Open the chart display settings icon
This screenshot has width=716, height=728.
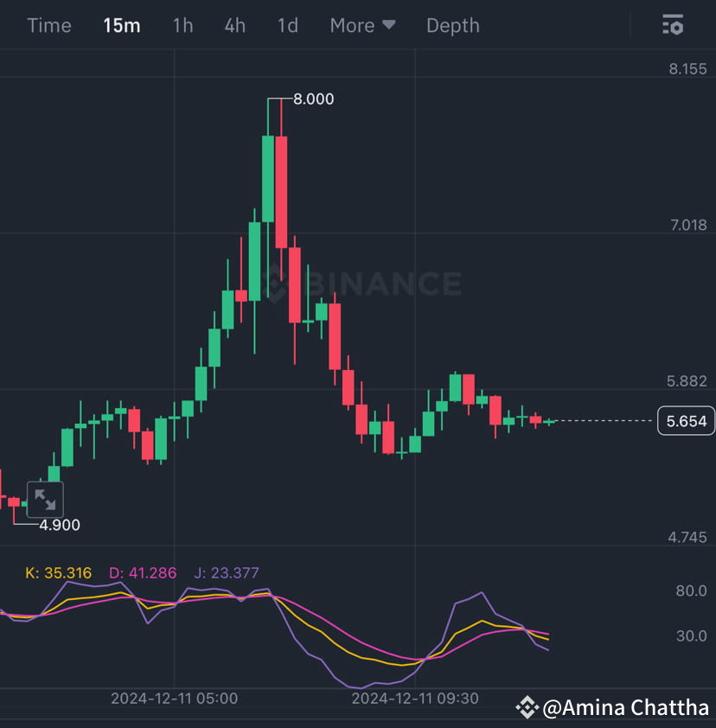click(672, 25)
